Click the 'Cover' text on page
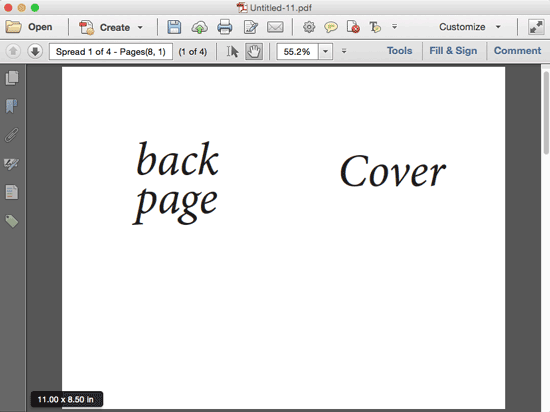This screenshot has height=412, width=550. [x=393, y=171]
